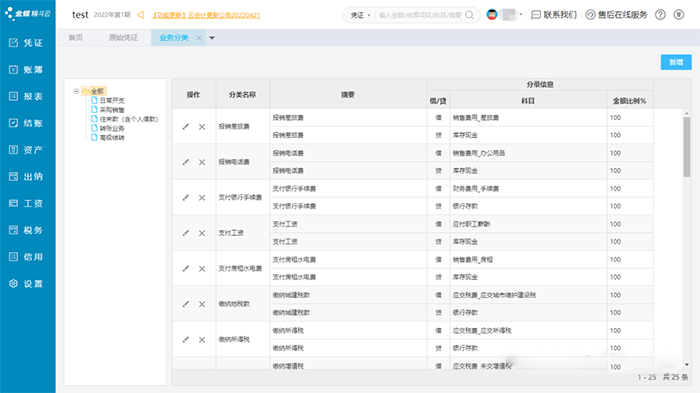Click the user avatar icon
This screenshot has width=700, height=393.
click(492, 15)
